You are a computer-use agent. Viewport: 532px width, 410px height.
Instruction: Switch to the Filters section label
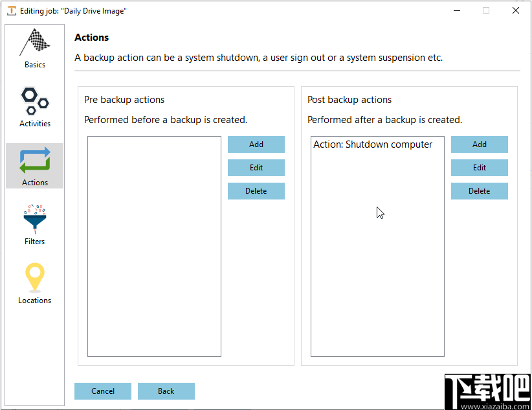(x=35, y=242)
